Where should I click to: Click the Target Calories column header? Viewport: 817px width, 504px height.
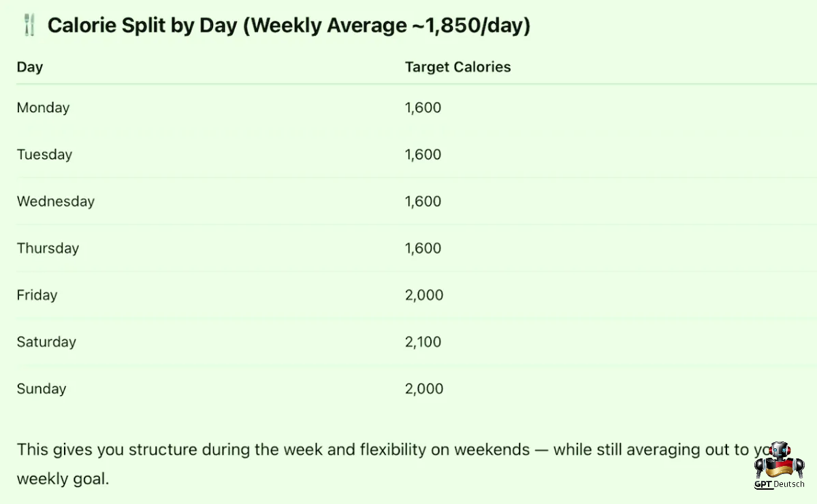tap(458, 67)
